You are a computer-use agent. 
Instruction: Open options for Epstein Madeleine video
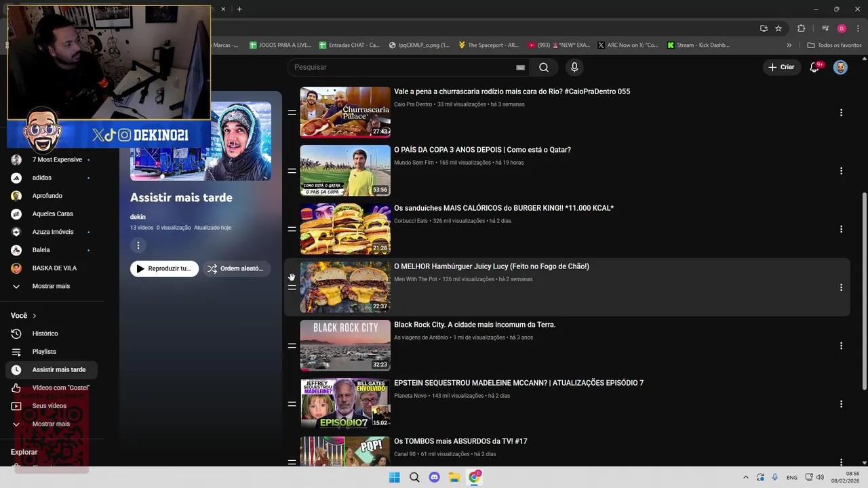[841, 404]
